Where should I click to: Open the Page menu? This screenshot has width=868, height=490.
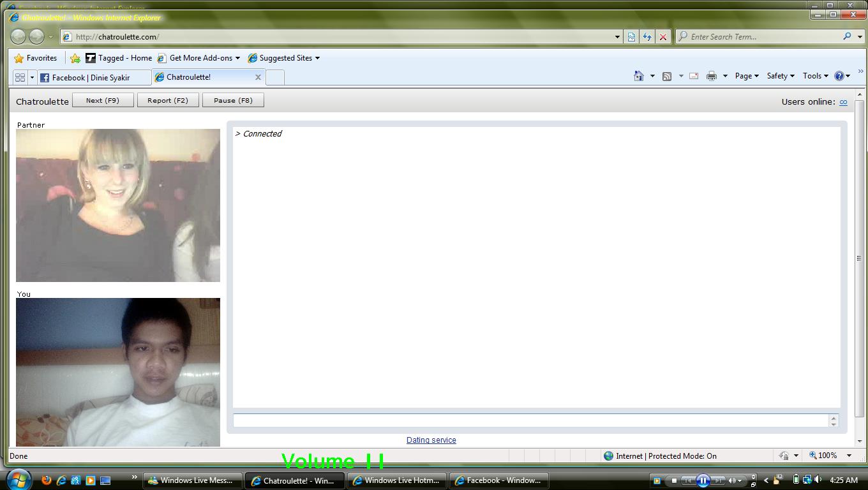(x=747, y=76)
